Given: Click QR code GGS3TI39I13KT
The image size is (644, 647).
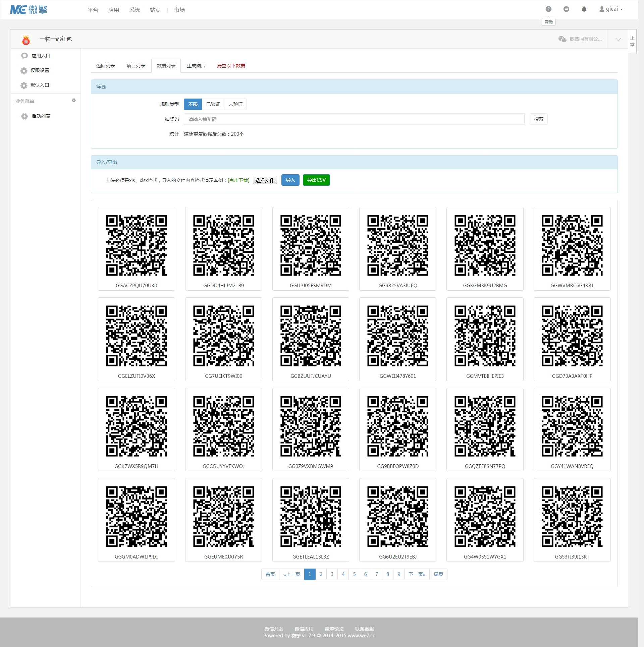Looking at the screenshot, I should pyautogui.click(x=572, y=517).
